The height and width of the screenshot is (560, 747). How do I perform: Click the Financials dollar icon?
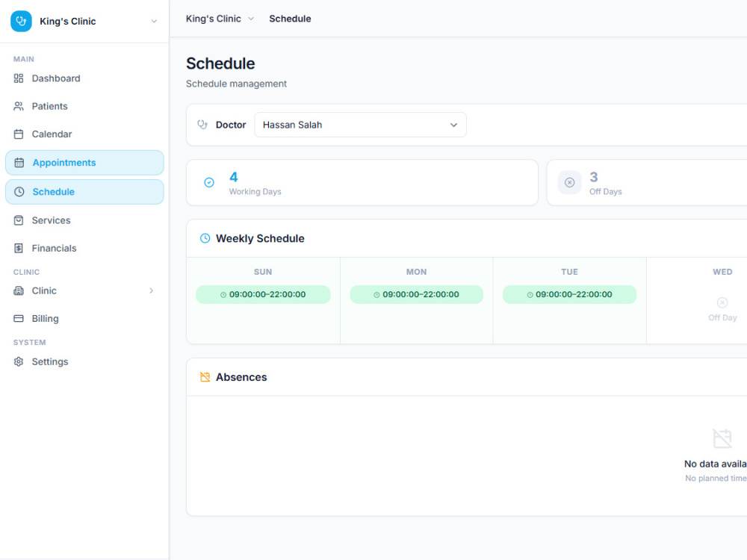tap(19, 248)
